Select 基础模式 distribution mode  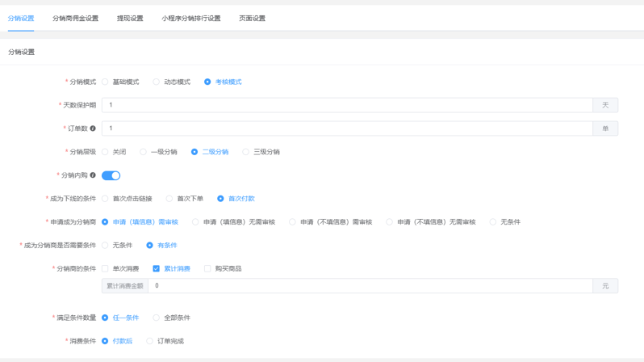point(105,82)
